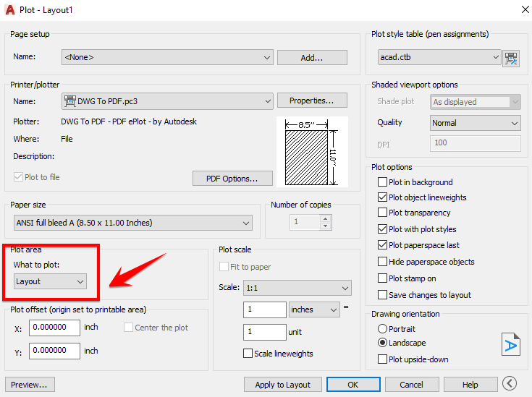The width and height of the screenshot is (532, 397).
Task: Click the Cancel button
Action: tap(412, 385)
